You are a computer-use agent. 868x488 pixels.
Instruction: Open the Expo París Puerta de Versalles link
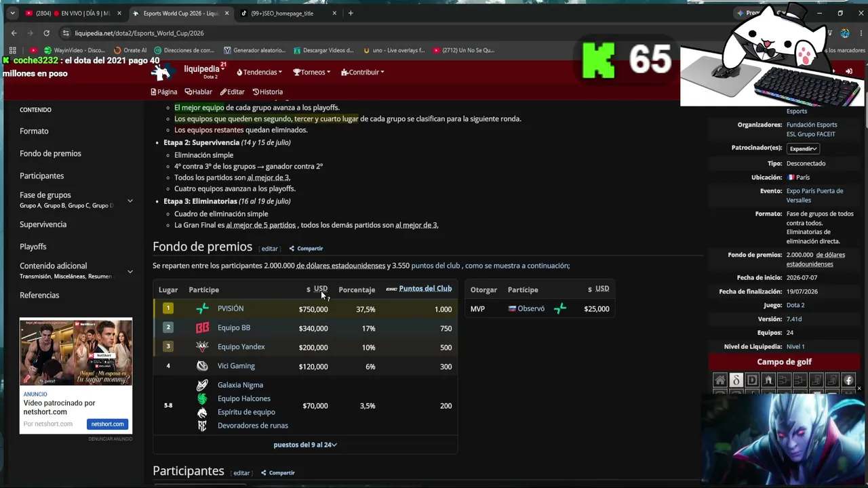pos(814,195)
